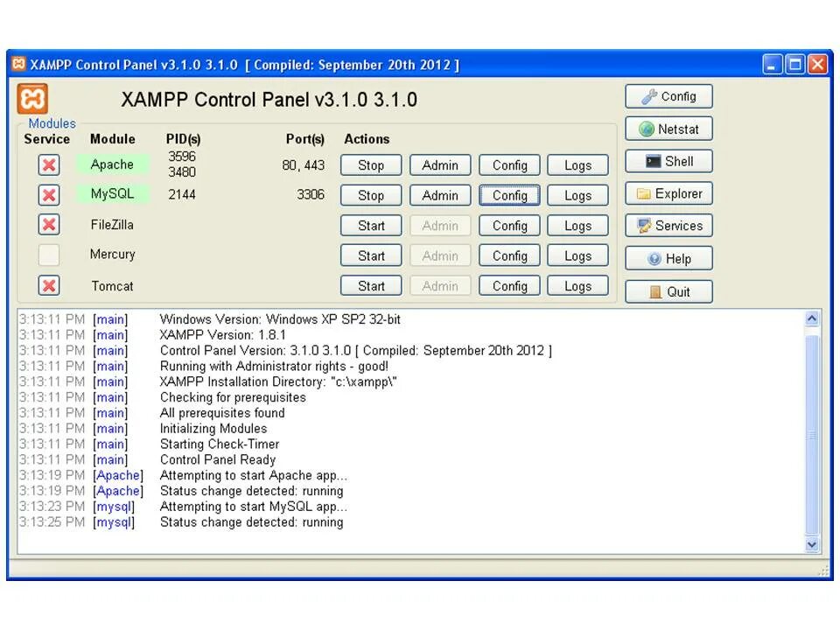The height and width of the screenshot is (630, 840).
Task: Click the Mercury module name
Action: (x=113, y=254)
